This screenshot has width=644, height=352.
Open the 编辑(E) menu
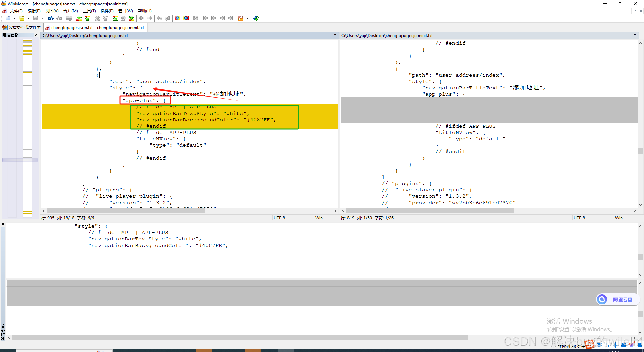click(34, 11)
